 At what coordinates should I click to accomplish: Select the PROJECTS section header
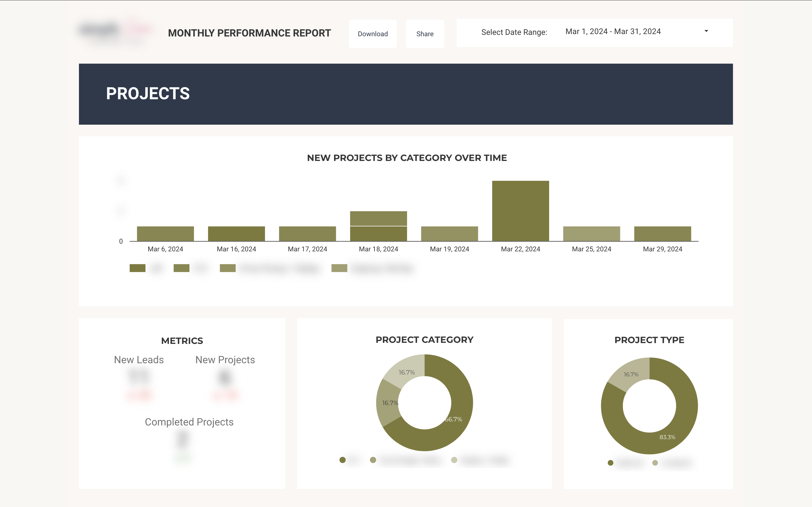(148, 94)
